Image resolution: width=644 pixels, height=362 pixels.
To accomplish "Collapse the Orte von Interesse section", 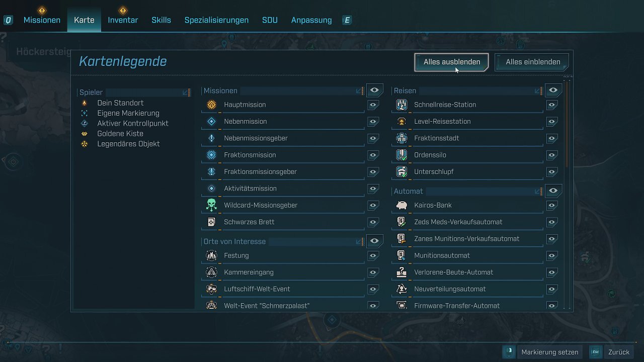I will [359, 242].
